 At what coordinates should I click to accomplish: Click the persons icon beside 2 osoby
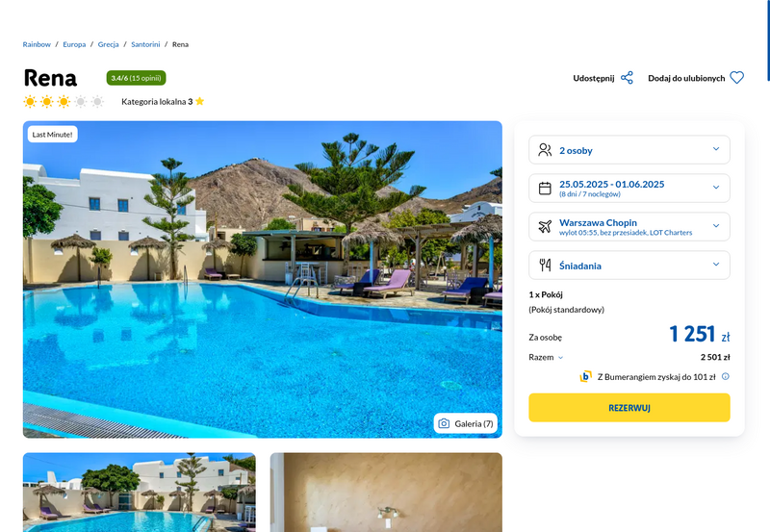point(545,150)
